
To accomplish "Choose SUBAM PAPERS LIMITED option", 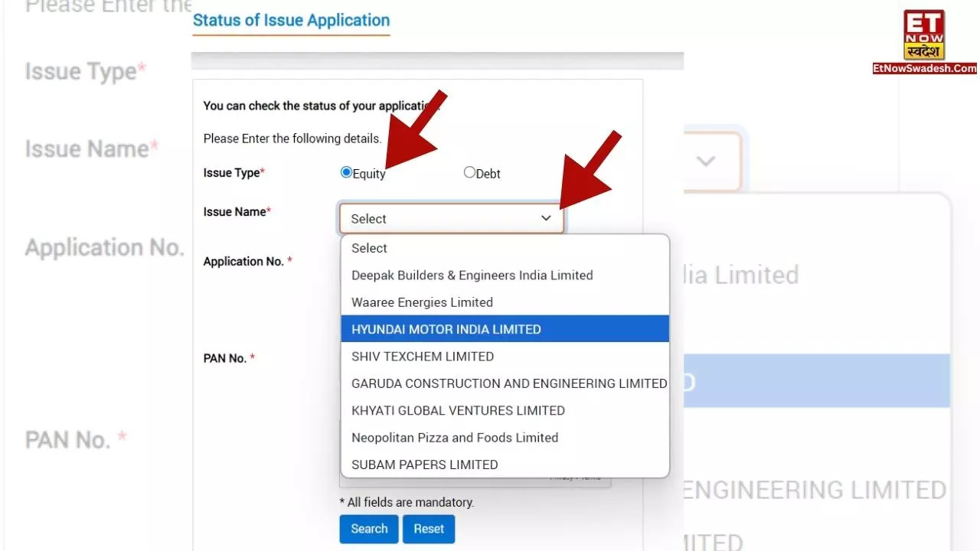I will point(505,465).
